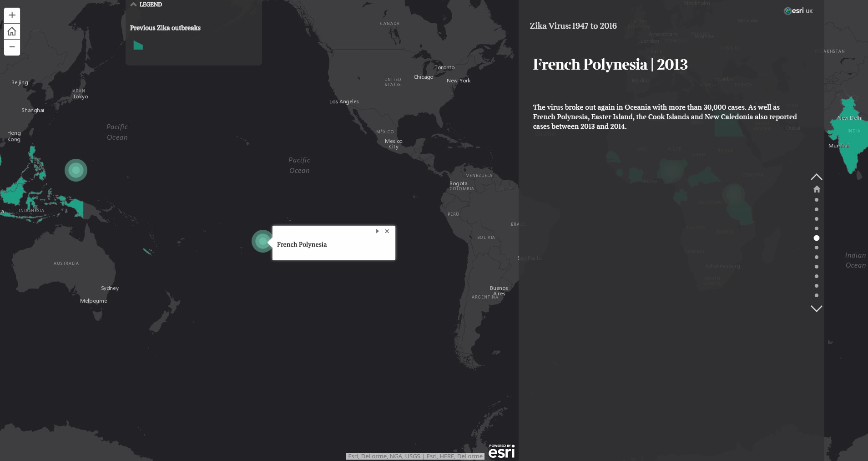Image resolution: width=868 pixels, height=461 pixels.
Task: Select the navigation dot right after the active one
Action: coord(817,248)
